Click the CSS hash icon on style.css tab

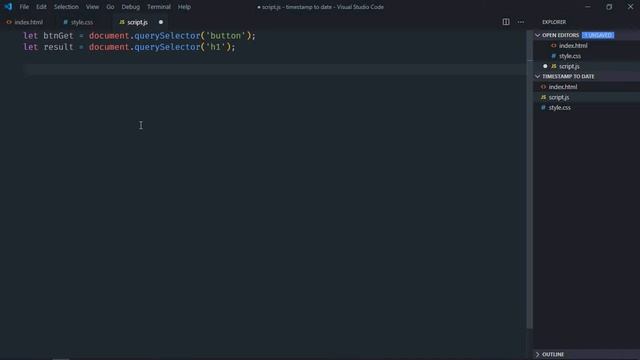point(65,22)
